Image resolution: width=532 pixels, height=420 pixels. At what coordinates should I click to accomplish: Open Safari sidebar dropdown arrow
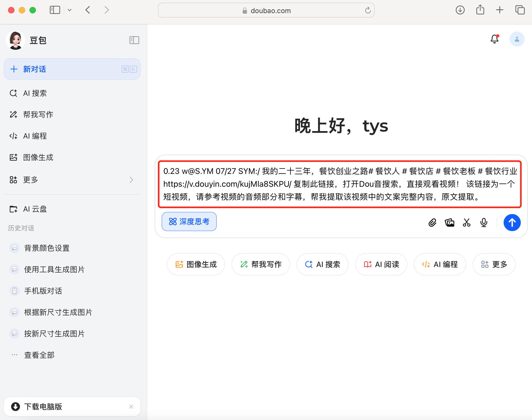click(x=70, y=10)
